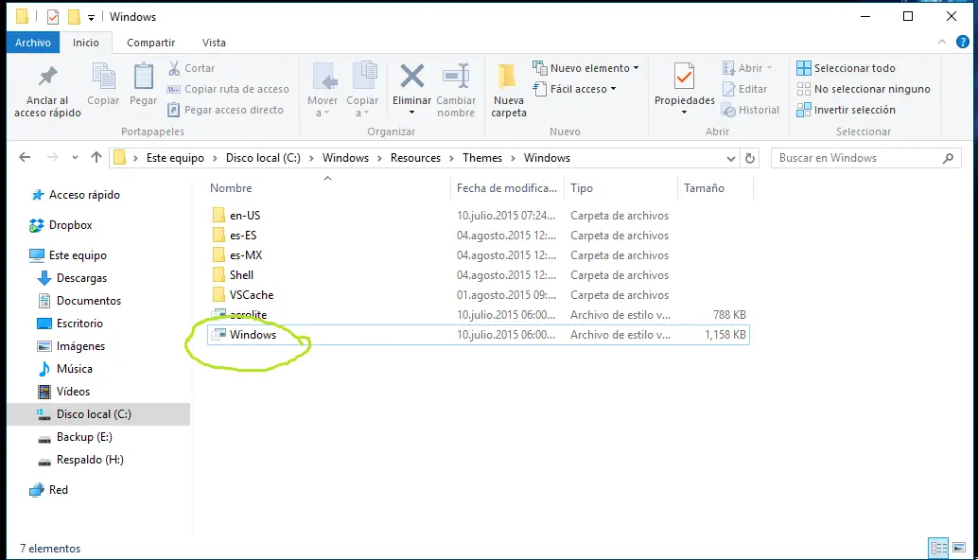Click Disco local (C:) in breadcrumb
This screenshot has height=560, width=978.
click(263, 158)
